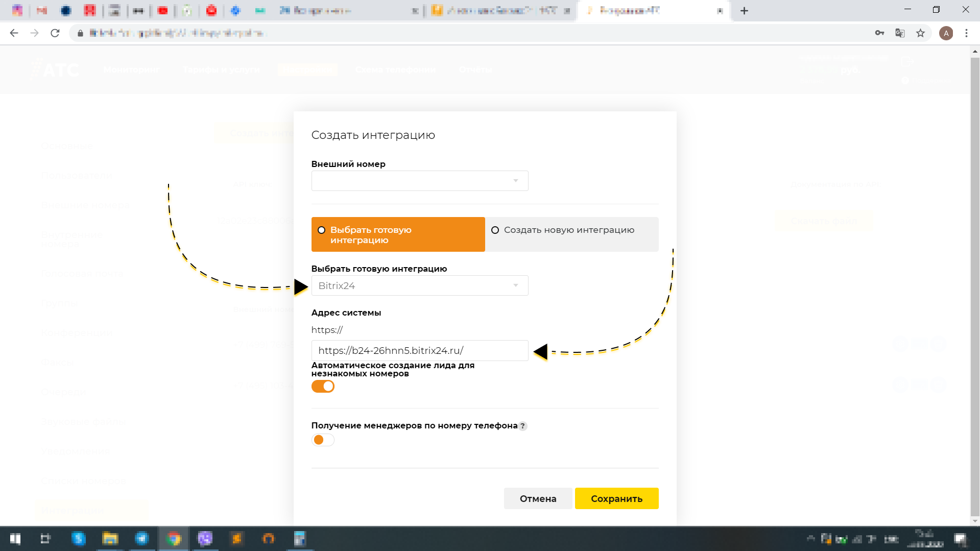Screen dimensions: 980x551
Task: Open the Chrome profile avatar
Action: pos(946,33)
